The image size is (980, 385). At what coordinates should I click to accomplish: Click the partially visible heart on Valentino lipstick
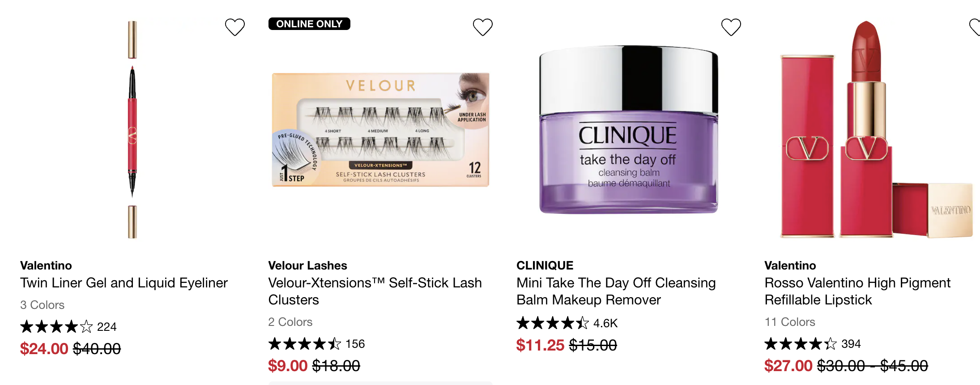point(975,27)
